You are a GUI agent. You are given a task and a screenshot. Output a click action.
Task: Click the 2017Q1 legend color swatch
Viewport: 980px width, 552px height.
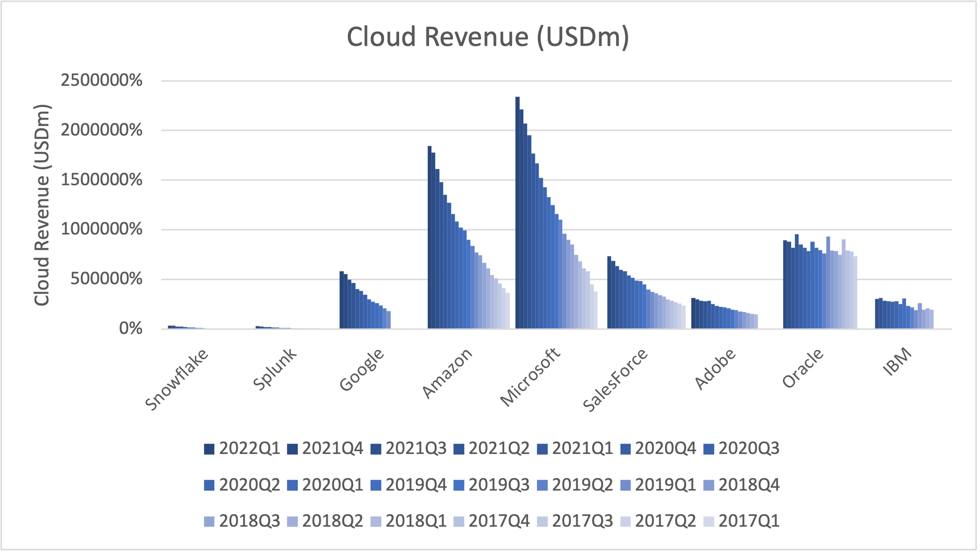[x=709, y=521]
